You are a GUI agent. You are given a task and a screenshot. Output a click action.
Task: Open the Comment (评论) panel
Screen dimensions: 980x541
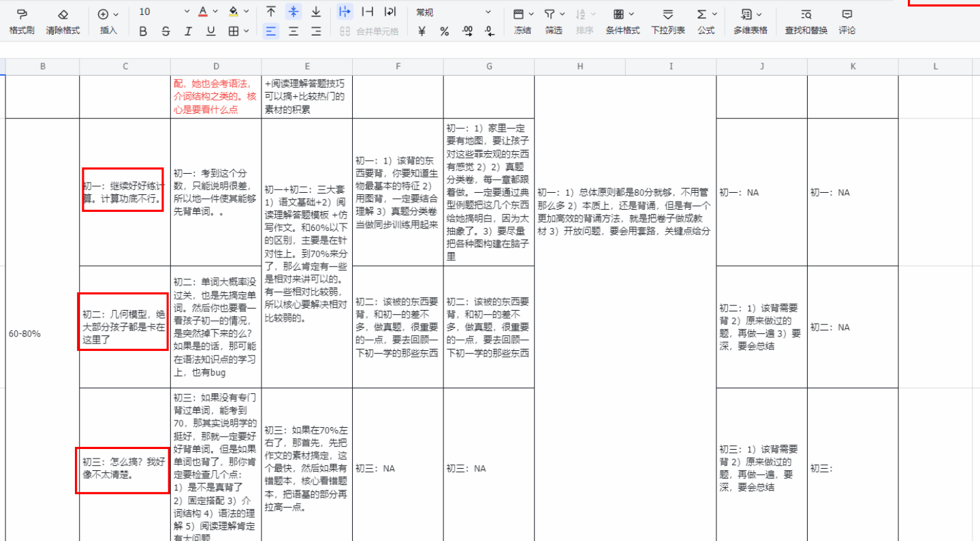pos(847,21)
